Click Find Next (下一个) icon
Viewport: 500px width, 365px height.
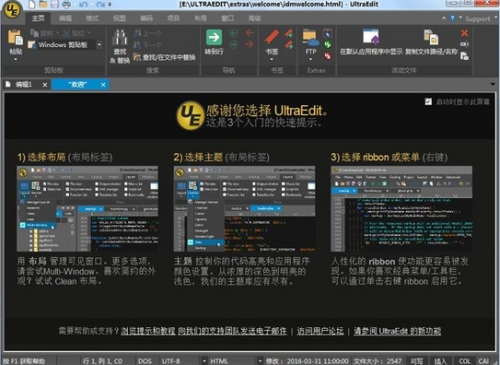[x=137, y=45]
